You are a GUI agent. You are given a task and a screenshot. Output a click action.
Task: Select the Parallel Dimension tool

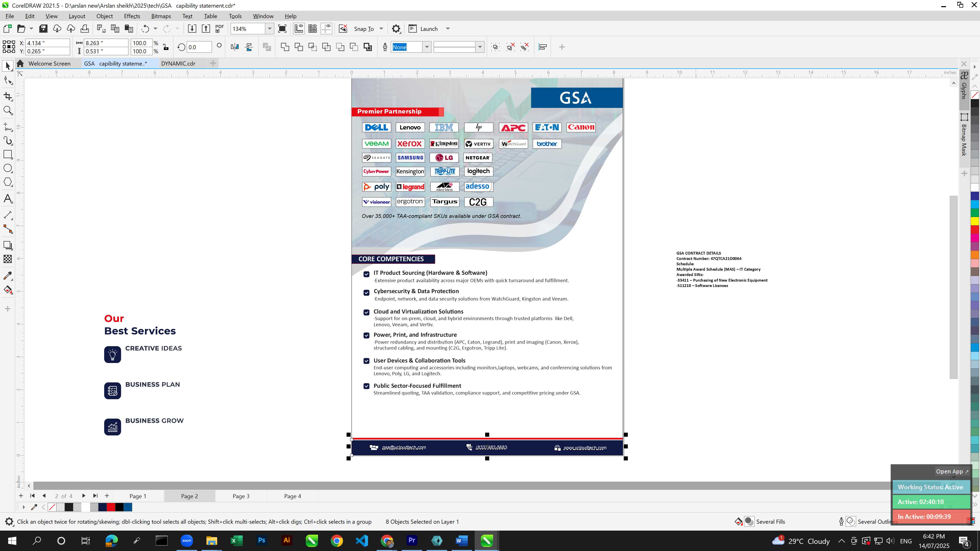pos(8,215)
